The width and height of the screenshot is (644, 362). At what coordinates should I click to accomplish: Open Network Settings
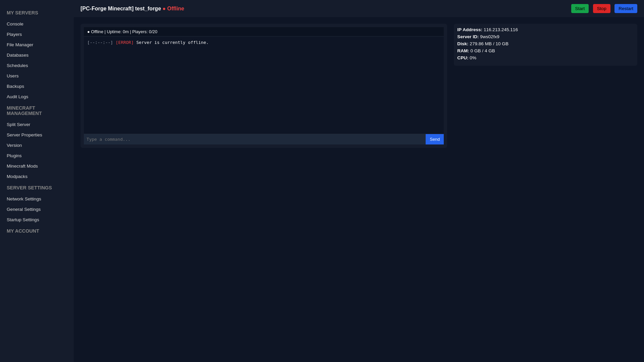click(24, 199)
